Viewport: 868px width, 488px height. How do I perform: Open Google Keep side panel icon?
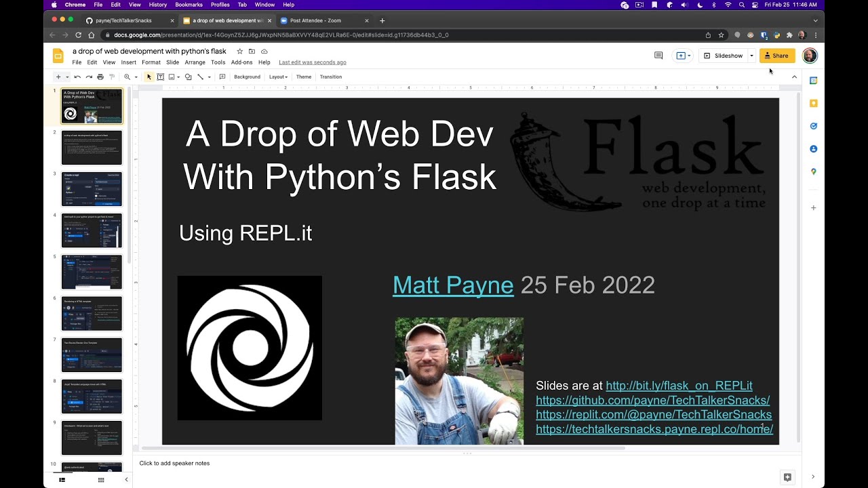click(x=813, y=103)
